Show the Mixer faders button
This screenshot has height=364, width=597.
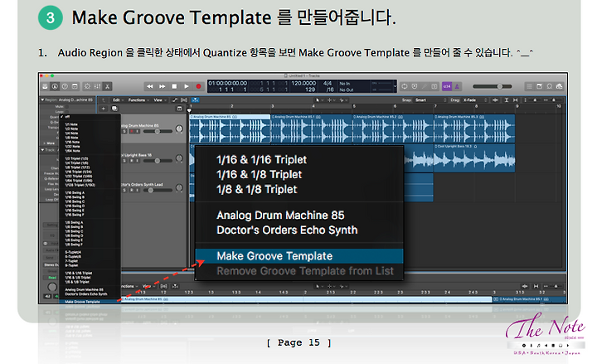click(x=98, y=86)
